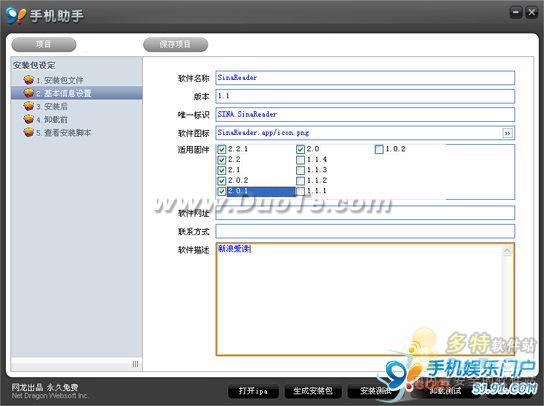Image resolution: width=544 pixels, height=406 pixels.
Task: Click icon beside 3. 安装后
Action: [x=28, y=106]
